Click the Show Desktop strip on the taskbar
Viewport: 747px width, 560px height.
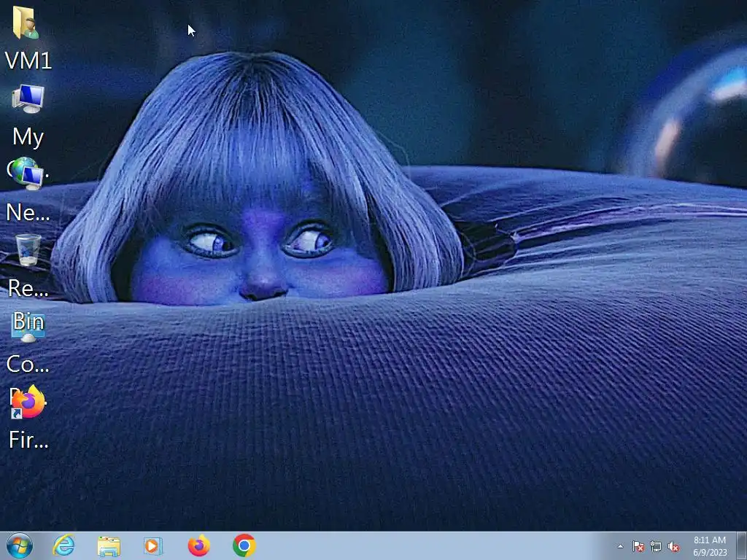tap(742, 546)
